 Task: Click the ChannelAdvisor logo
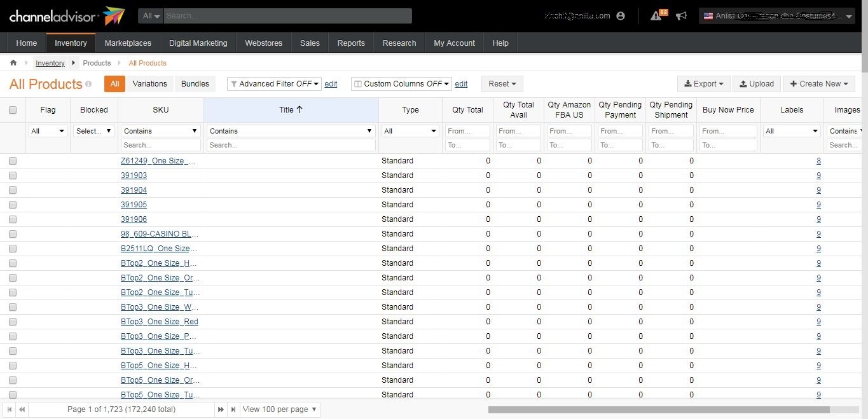pos(67,16)
